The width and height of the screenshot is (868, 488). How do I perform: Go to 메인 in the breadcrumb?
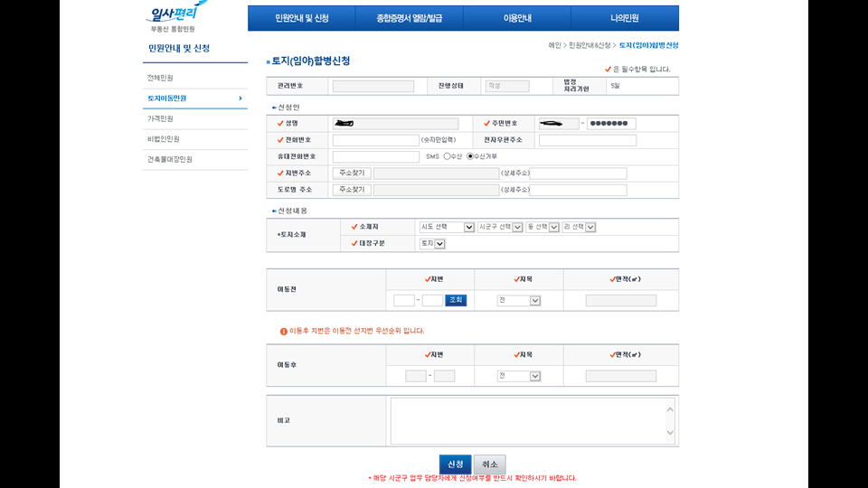pos(554,45)
